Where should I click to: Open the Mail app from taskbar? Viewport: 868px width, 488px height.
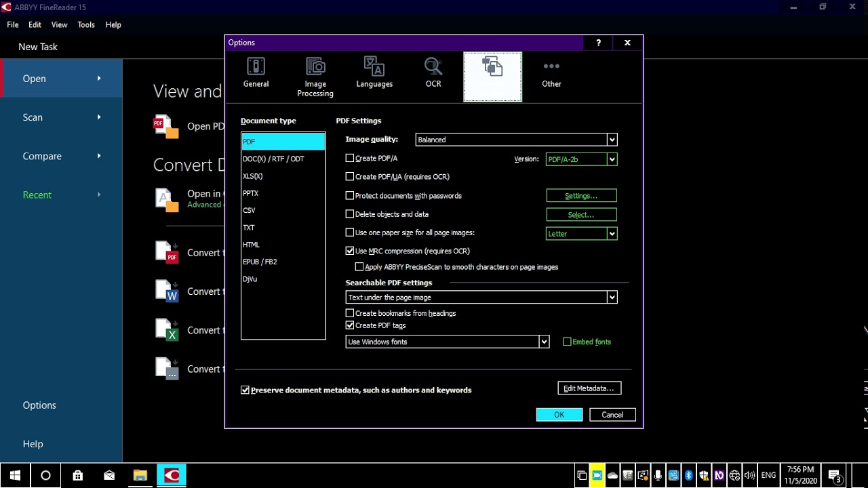tap(109, 475)
